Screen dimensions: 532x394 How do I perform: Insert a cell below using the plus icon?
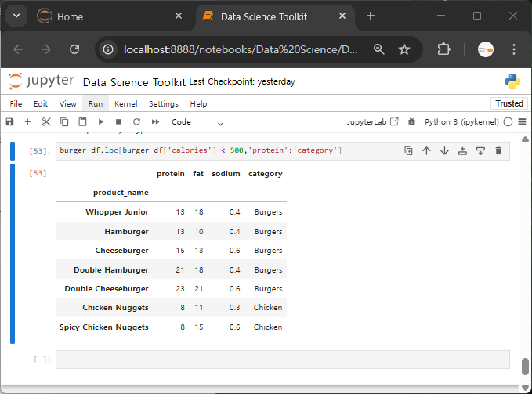pyautogui.click(x=28, y=121)
